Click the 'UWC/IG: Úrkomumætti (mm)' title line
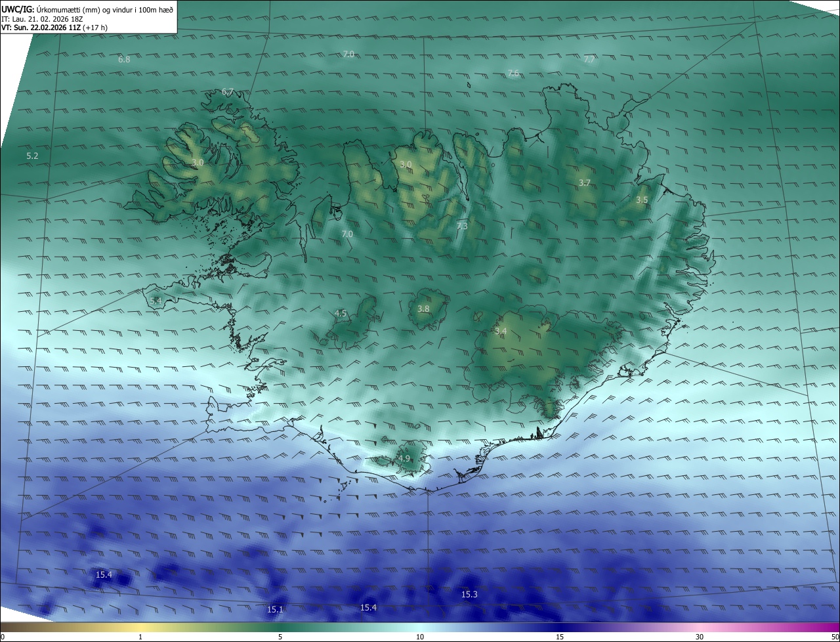Screen dimensions: 840x642 coord(87,9)
